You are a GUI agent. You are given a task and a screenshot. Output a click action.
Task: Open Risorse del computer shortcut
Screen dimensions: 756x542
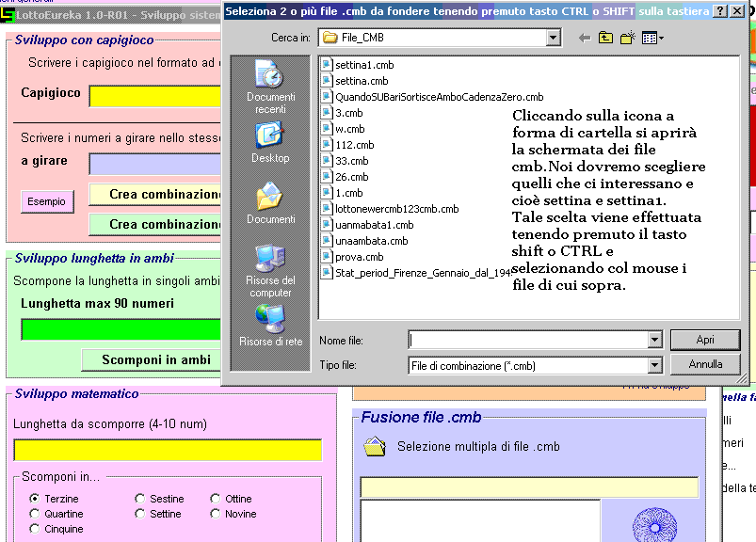[x=270, y=271]
